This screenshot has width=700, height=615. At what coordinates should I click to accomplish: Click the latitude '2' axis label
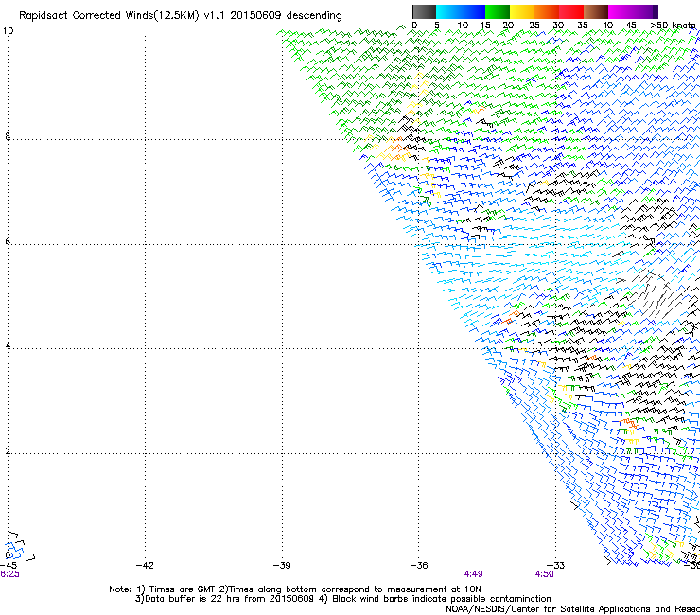[x=8, y=450]
